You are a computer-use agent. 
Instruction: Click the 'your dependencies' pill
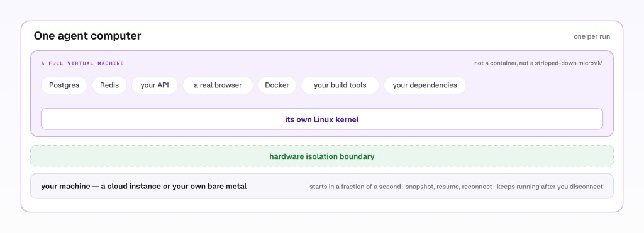point(425,85)
